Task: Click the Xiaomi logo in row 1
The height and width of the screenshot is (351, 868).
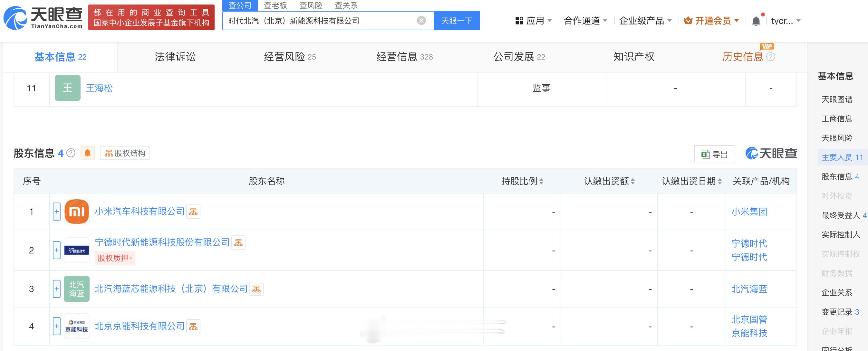Action: (x=76, y=212)
